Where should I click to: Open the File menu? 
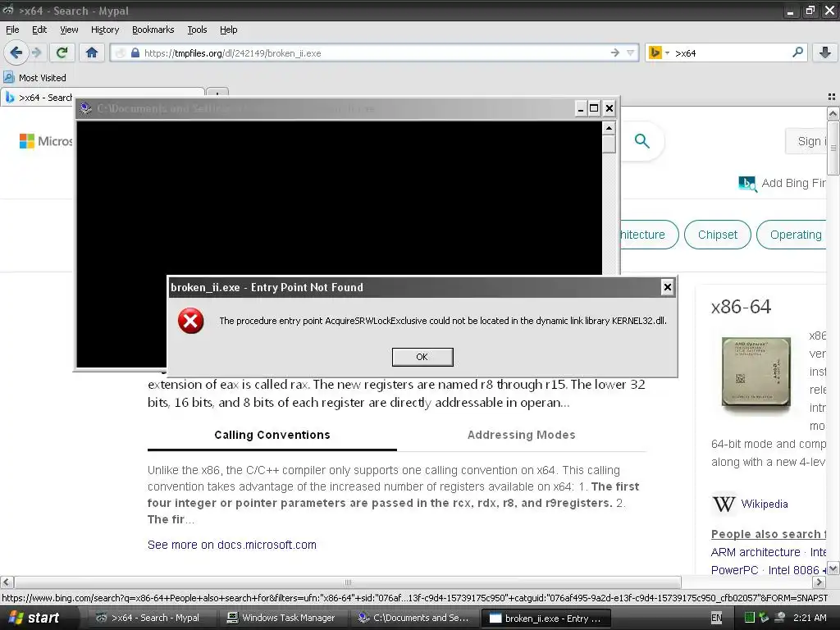tap(12, 30)
